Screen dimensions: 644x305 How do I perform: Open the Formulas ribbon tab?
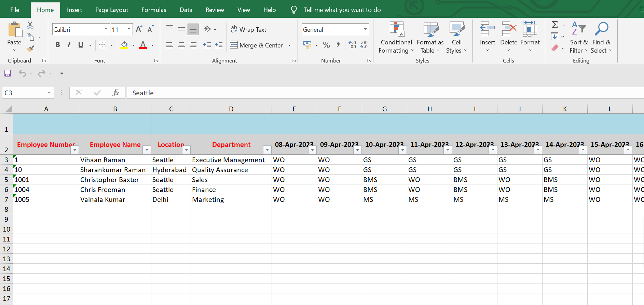tap(154, 10)
